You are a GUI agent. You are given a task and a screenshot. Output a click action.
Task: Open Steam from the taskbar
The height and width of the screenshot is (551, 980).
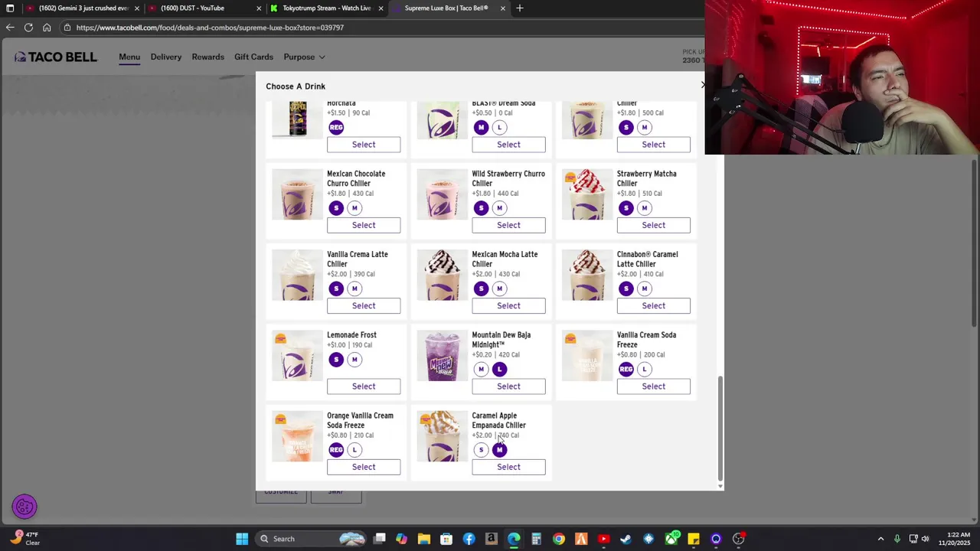click(626, 539)
